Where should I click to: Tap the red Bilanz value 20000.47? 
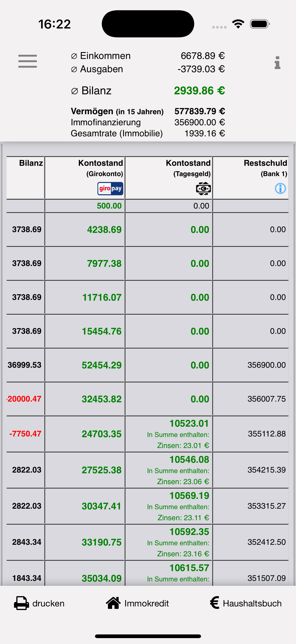pos(25,399)
